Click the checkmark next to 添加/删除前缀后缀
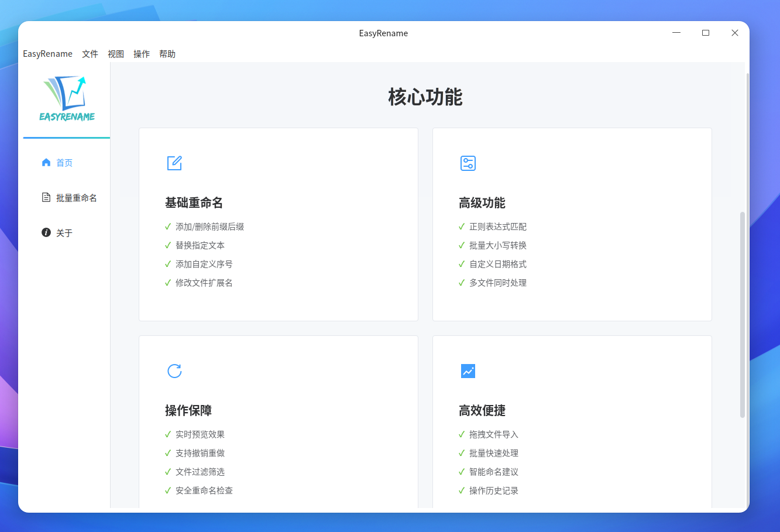The height and width of the screenshot is (532, 780). click(x=168, y=226)
